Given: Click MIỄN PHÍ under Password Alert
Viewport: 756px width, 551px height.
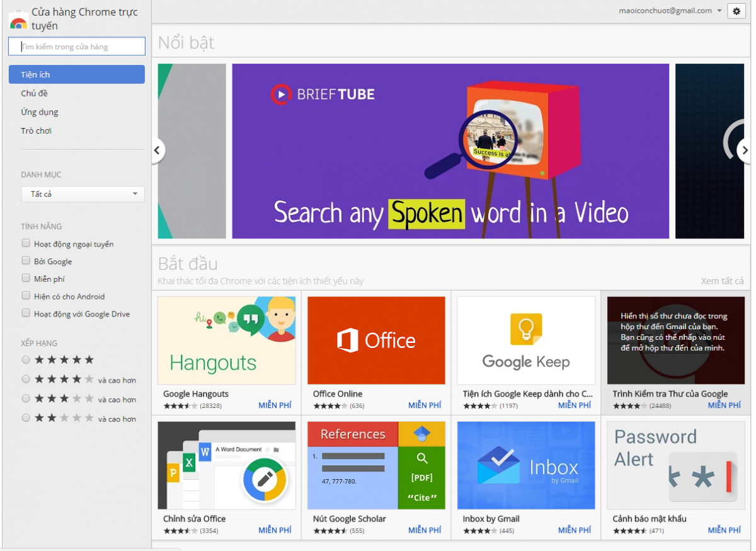Looking at the screenshot, I should 724,530.
